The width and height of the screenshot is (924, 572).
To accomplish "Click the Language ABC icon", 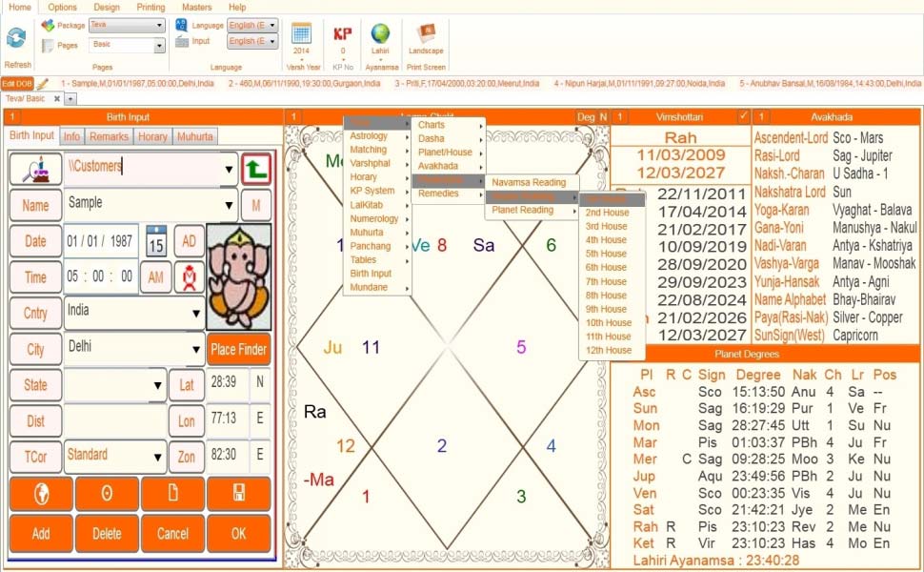I will (x=182, y=25).
